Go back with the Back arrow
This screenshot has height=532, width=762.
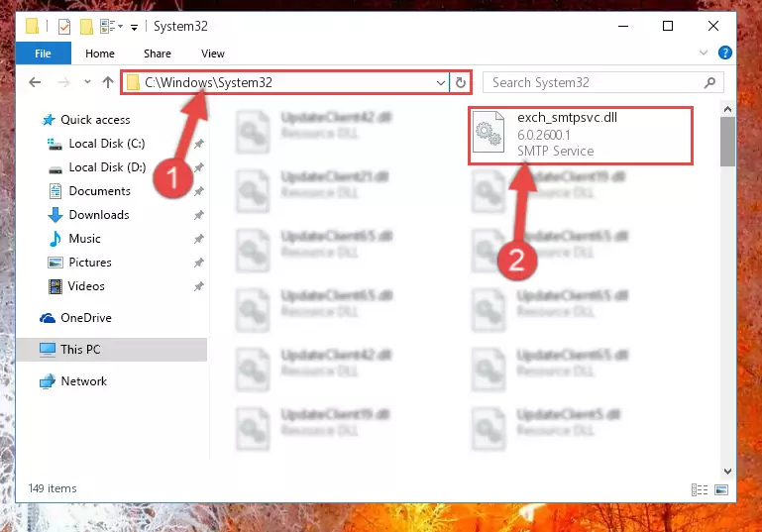click(x=35, y=82)
